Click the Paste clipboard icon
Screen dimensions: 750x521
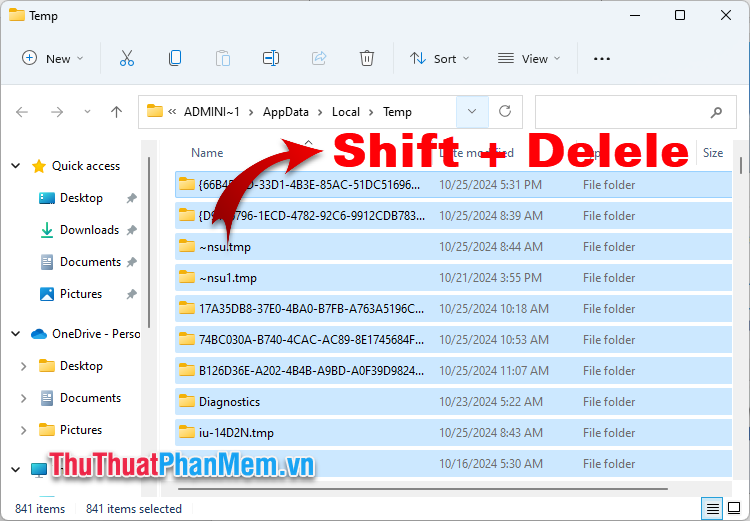(x=223, y=58)
